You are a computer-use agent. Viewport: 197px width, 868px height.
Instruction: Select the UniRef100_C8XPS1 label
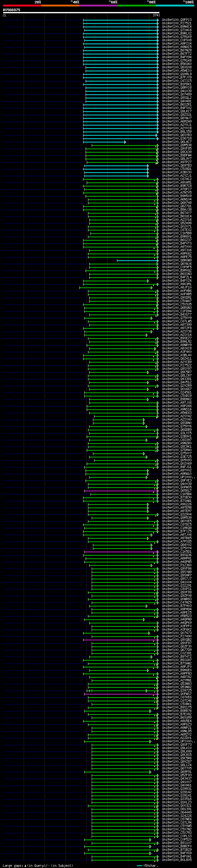click(176, 589)
